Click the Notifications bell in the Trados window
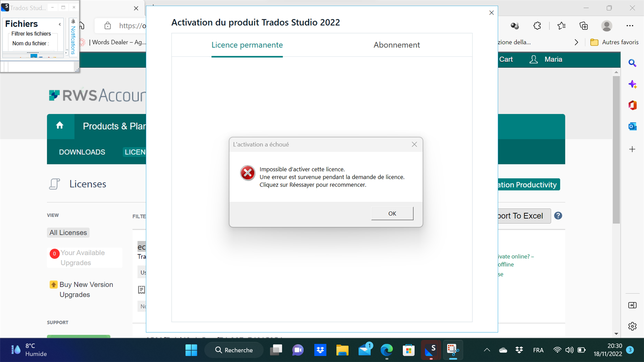This screenshot has height=362, width=644. [x=73, y=21]
